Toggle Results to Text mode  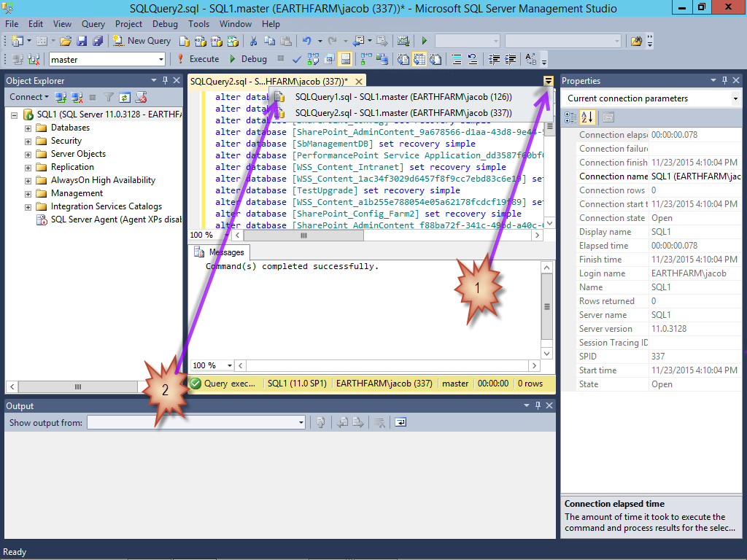click(403, 60)
